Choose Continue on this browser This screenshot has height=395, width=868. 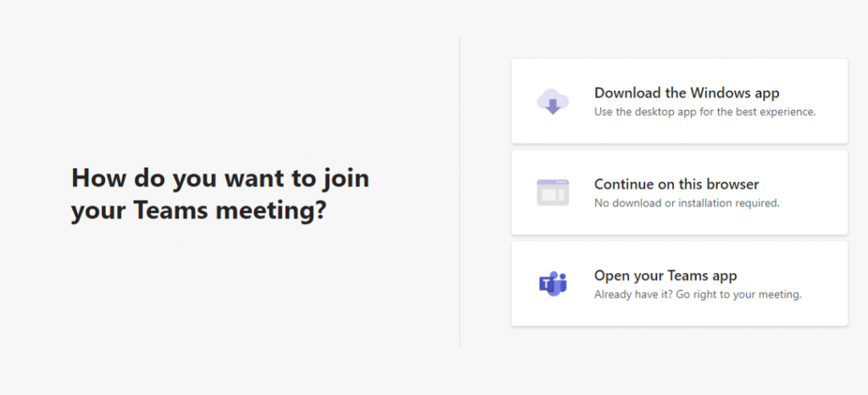(x=676, y=184)
